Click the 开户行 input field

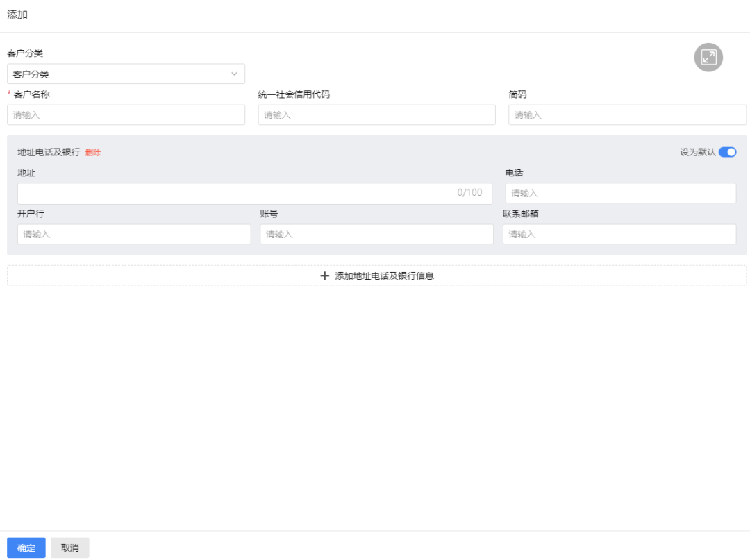[134, 234]
